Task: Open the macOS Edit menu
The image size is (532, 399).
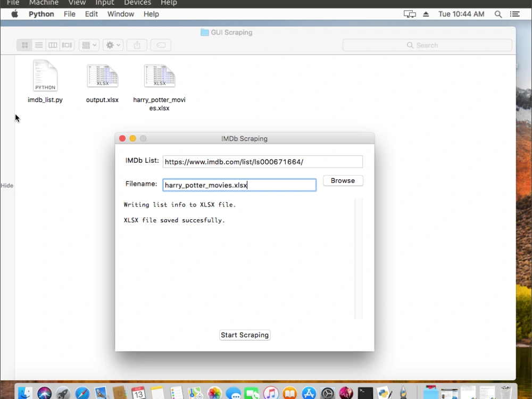Action: point(92,14)
